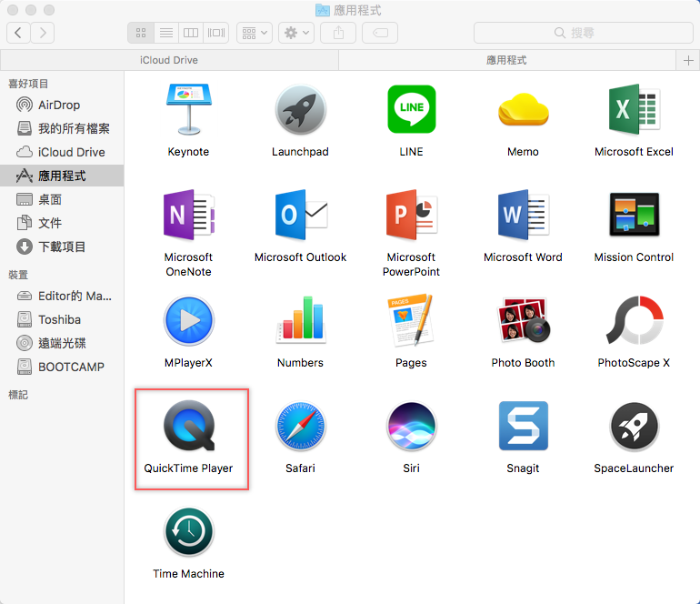Select the Pages app icon
The height and width of the screenshot is (604, 700).
[411, 320]
